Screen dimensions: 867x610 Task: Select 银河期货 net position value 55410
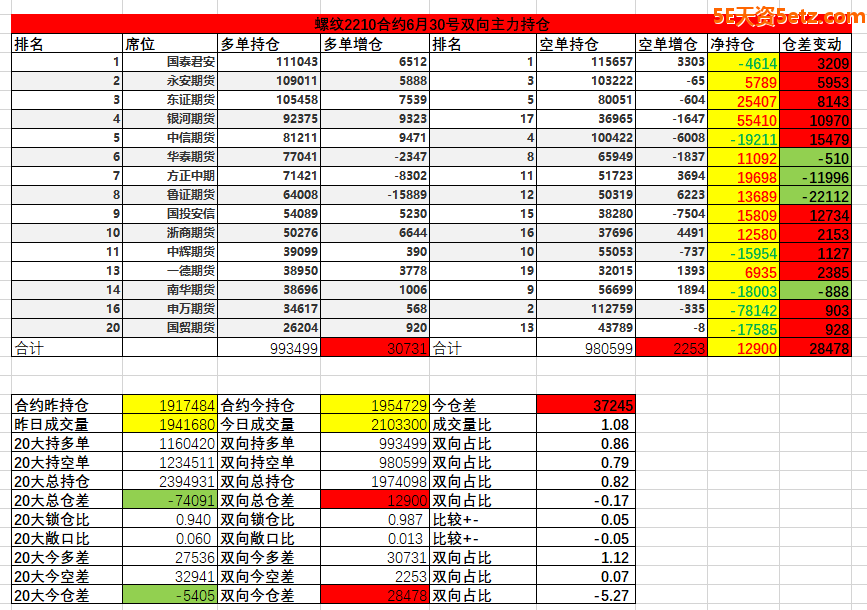coord(742,119)
